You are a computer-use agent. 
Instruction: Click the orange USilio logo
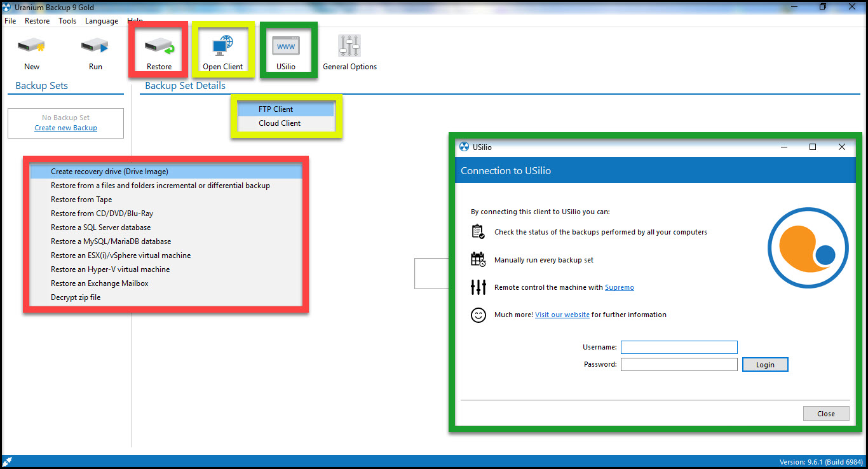coord(808,247)
